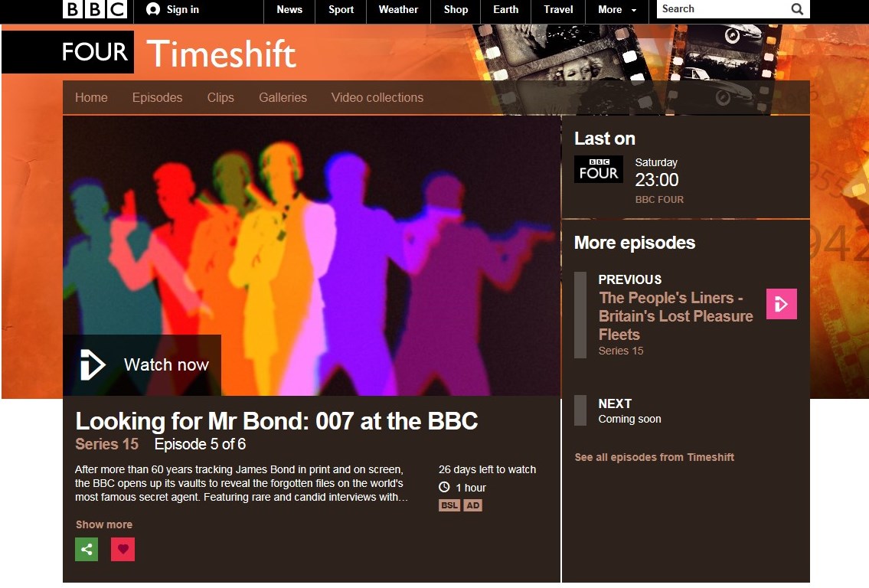
Task: Click the BSL badge
Action: [449, 505]
